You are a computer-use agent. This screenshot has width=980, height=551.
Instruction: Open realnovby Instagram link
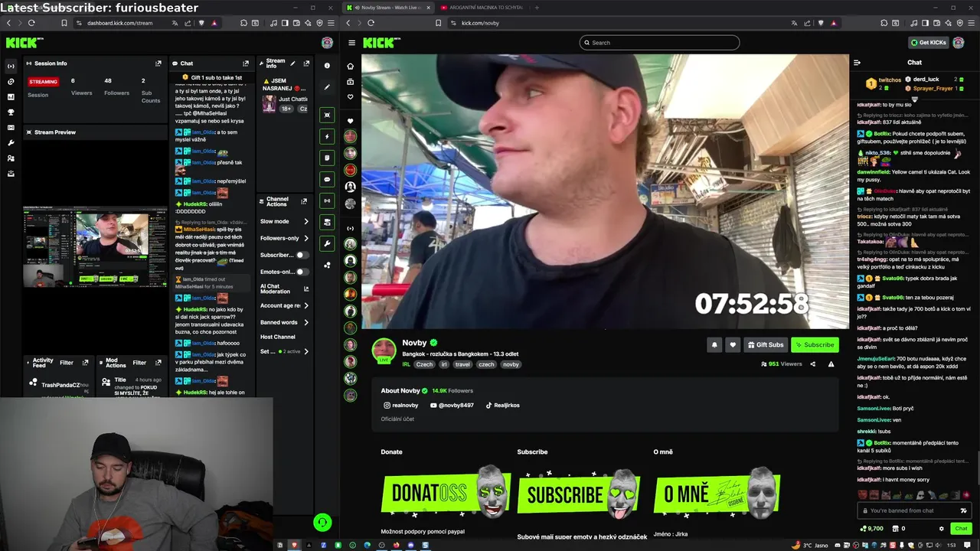(x=401, y=406)
